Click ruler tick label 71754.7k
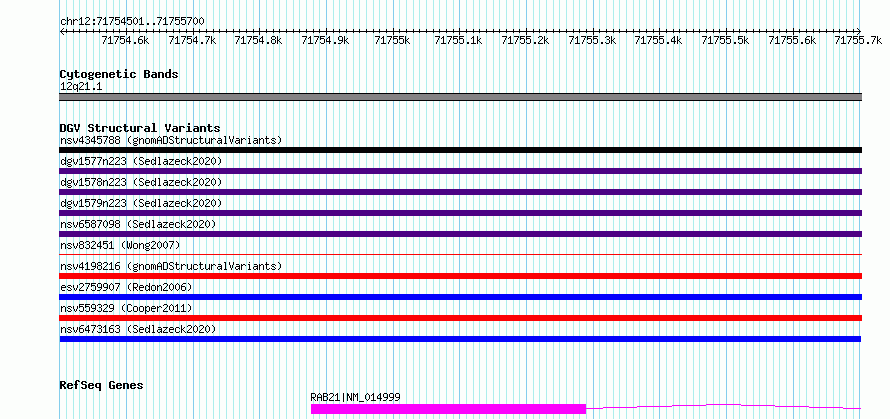This screenshot has width=890, height=419. pos(192,40)
